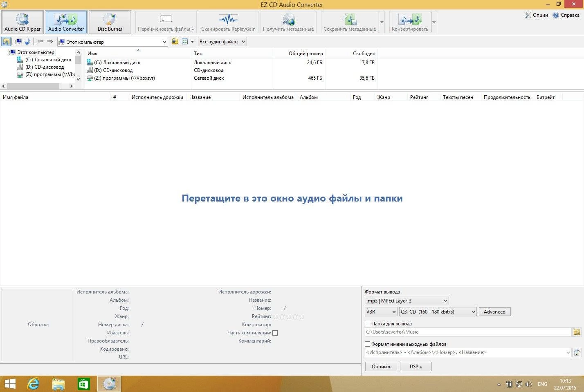
Task: Navigate back with the left arrow
Action: coord(40,42)
